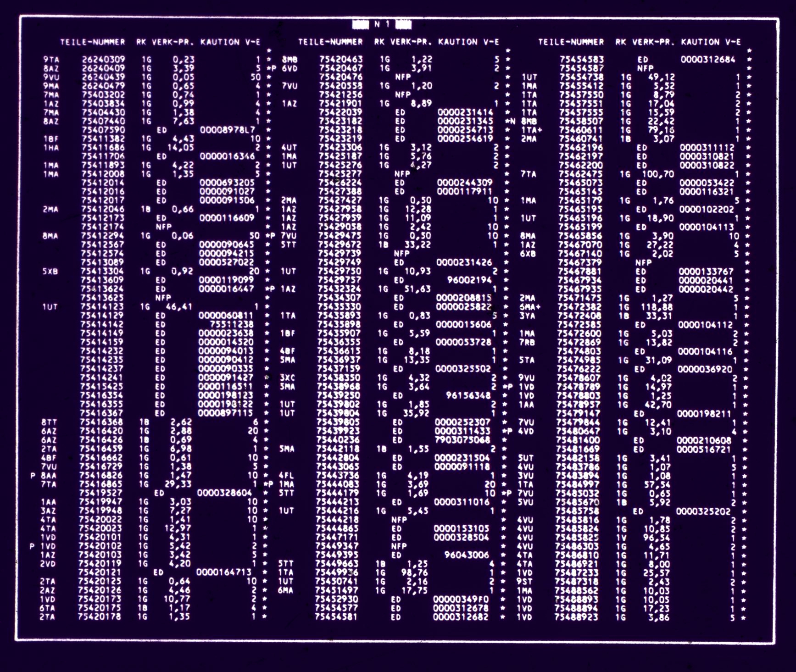
Task: Click the 3YA code
Action: [527, 316]
